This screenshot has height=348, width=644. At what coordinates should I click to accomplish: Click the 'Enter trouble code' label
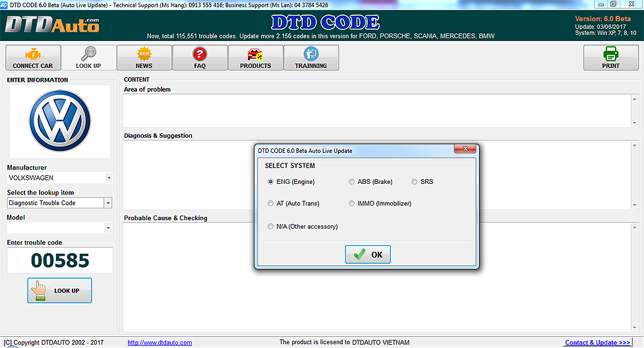tap(34, 243)
